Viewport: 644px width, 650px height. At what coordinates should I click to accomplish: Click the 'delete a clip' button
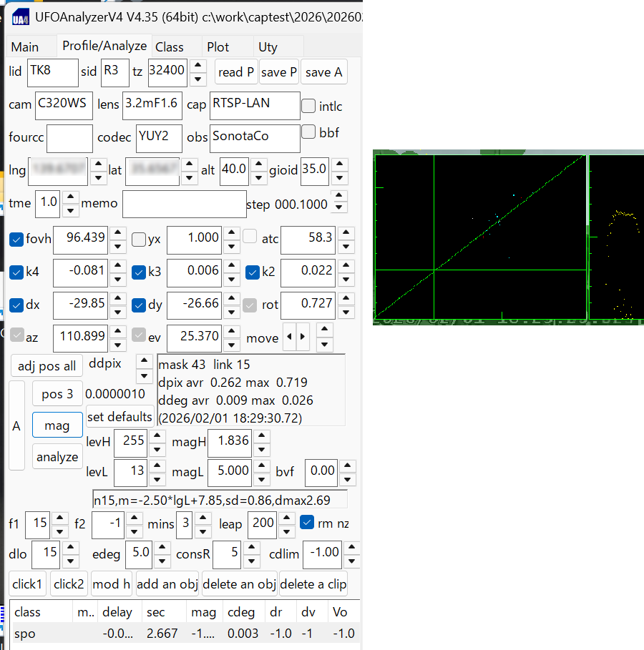tap(313, 584)
